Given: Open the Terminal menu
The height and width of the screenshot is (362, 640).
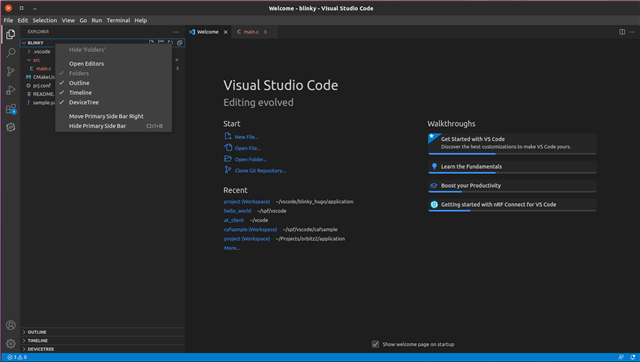Looking at the screenshot, I should [x=118, y=20].
